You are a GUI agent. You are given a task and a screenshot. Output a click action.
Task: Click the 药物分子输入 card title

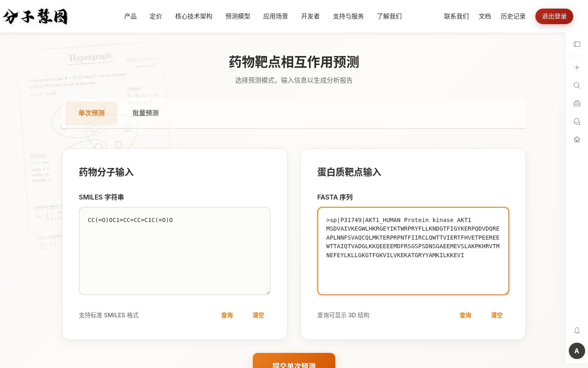click(106, 172)
